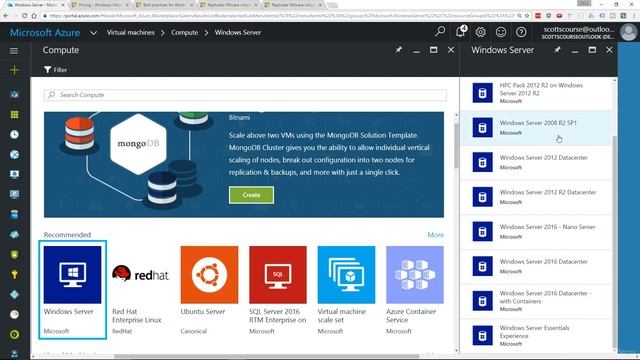Click the Filter button in Compute
Image resolution: width=640 pixels, height=360 pixels.
(x=56, y=70)
